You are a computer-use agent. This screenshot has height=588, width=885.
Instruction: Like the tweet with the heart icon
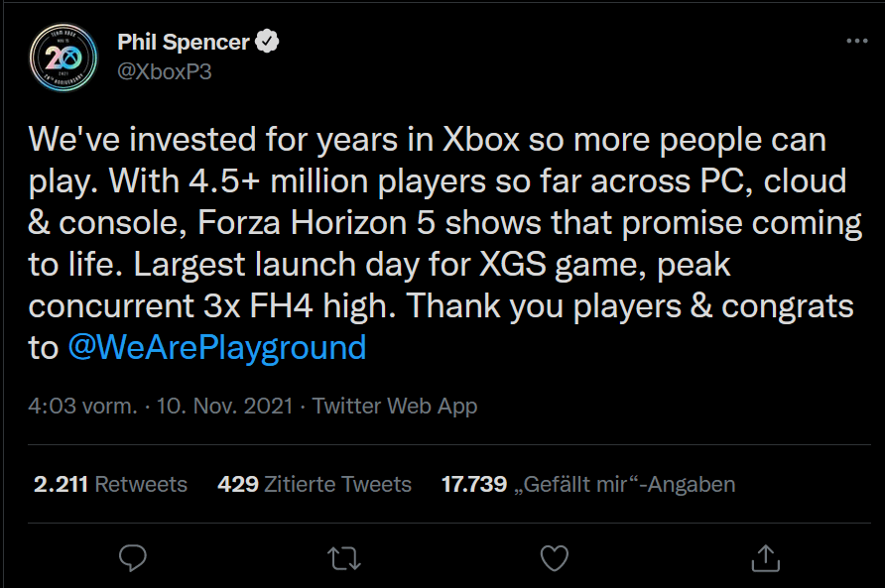click(556, 557)
